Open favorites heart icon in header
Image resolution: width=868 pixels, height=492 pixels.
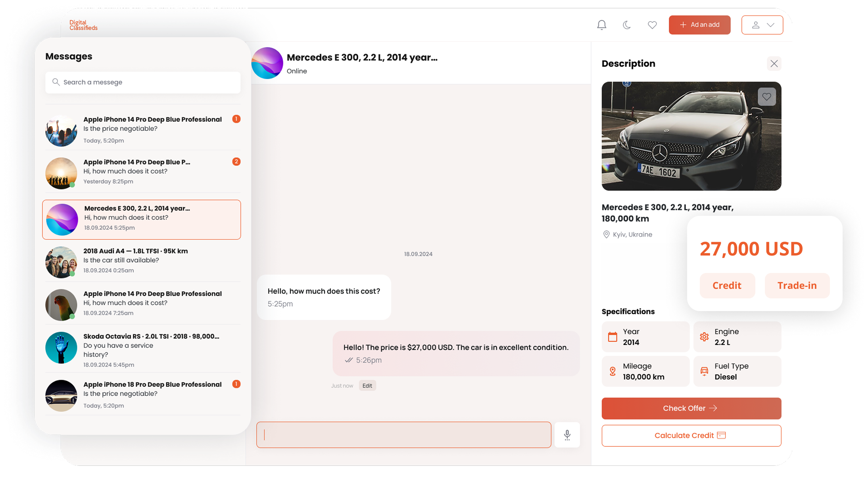[652, 25]
